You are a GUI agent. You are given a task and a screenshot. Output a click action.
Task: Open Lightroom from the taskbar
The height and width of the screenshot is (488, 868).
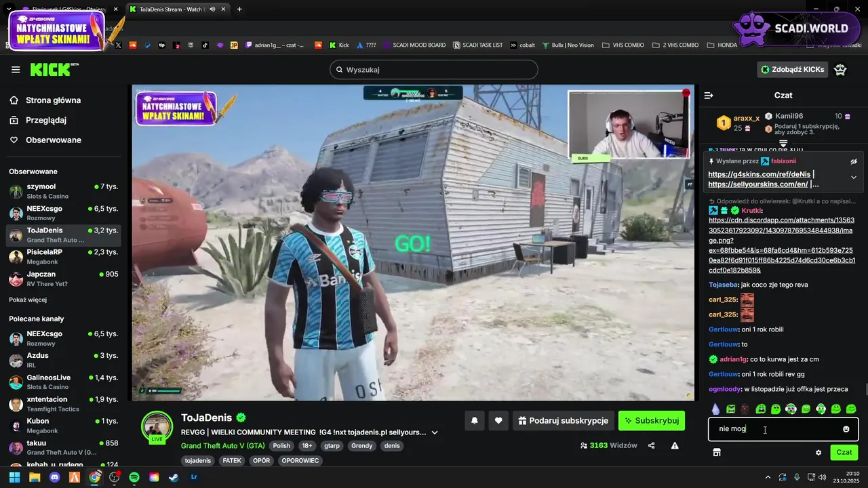point(194,477)
